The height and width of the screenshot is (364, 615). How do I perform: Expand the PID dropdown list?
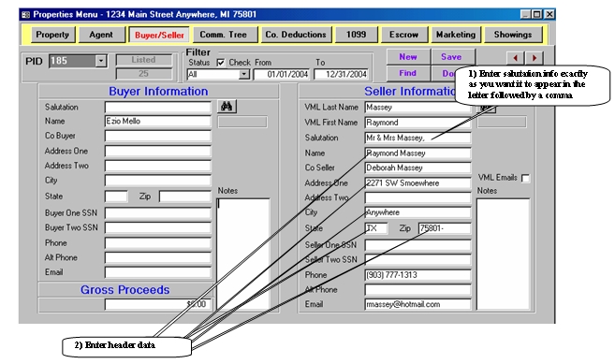(x=101, y=61)
